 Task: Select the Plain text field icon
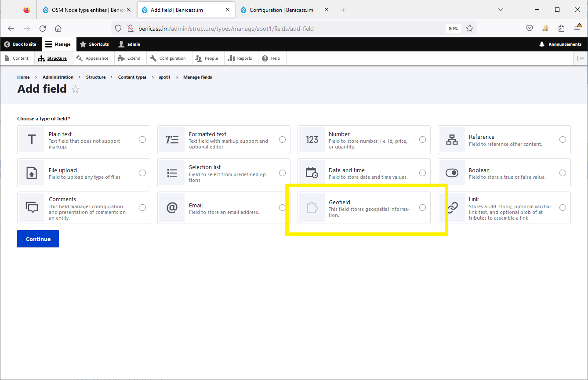tap(32, 140)
